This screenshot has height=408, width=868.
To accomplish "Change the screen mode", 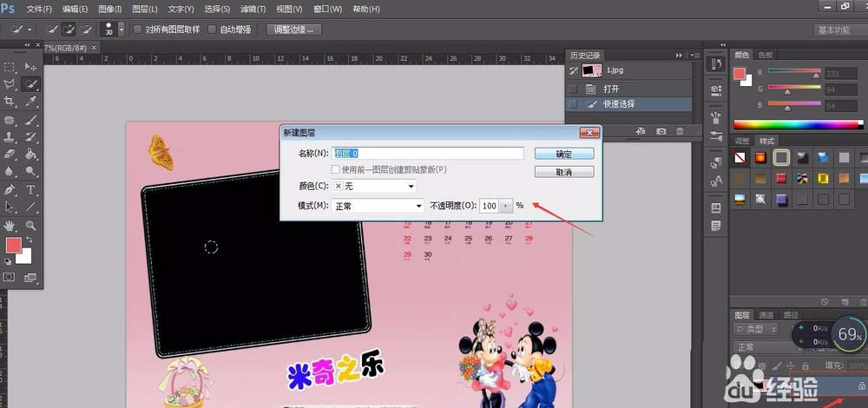I will tap(30, 277).
